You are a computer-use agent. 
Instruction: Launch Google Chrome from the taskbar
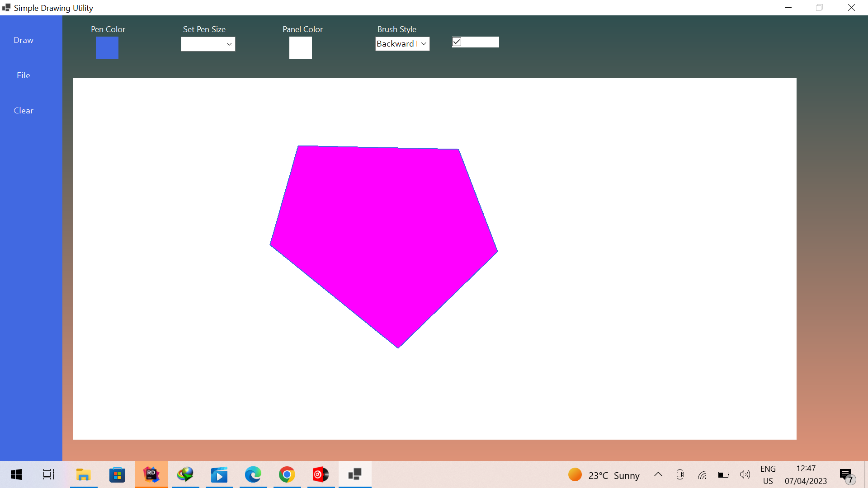287,474
